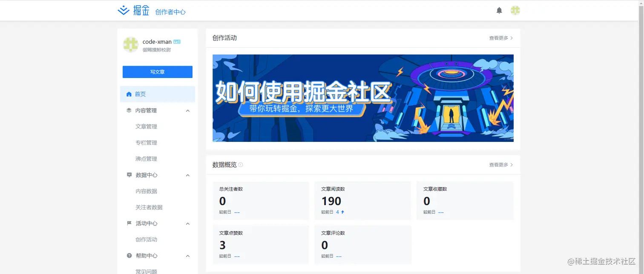Click the code-xman sidebar profile avatar
Viewport: 644px width, 274px height.
click(131, 45)
